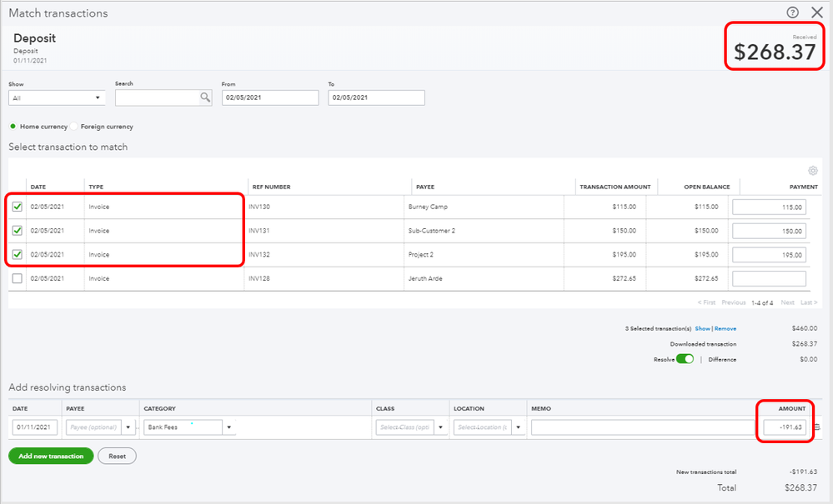
Task: Edit payment amount 195.00 for INV132
Action: tap(769, 255)
